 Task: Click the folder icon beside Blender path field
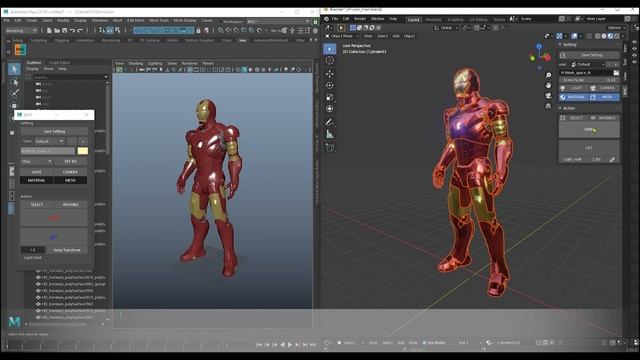(x=616, y=73)
